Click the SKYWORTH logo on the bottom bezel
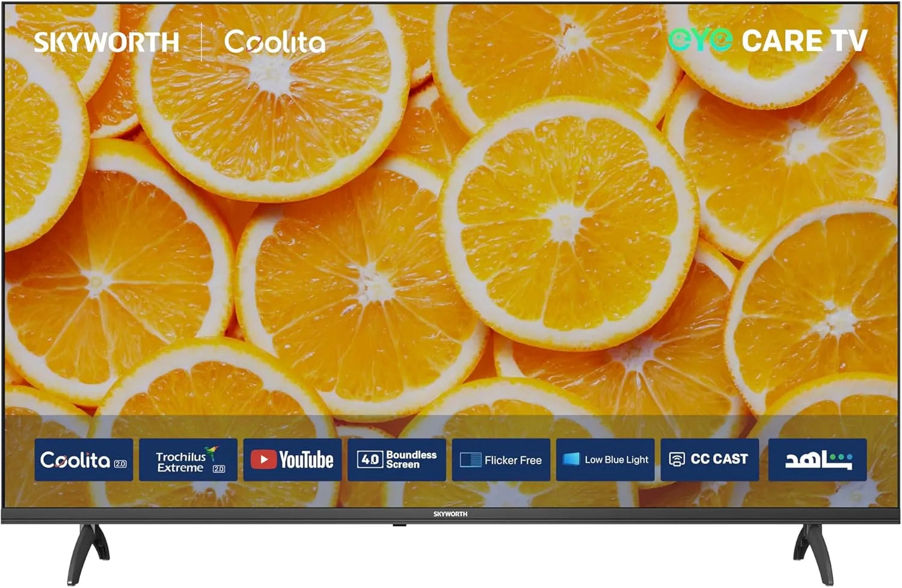Image resolution: width=902 pixels, height=588 pixels. (450, 514)
